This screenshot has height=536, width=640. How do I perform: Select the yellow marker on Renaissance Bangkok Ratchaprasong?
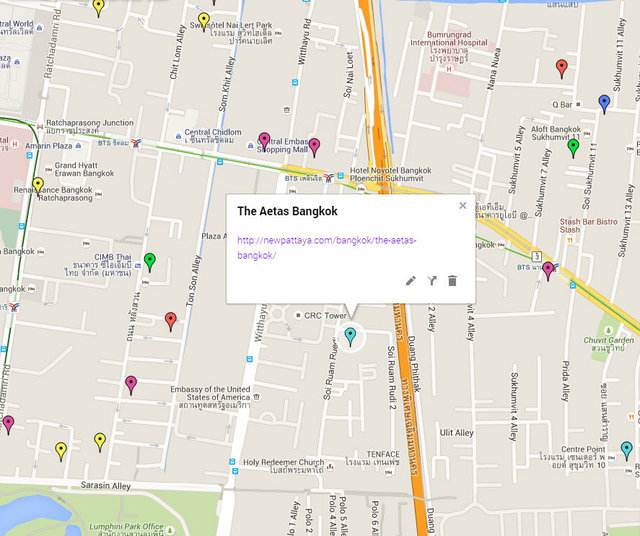pyautogui.click(x=38, y=186)
